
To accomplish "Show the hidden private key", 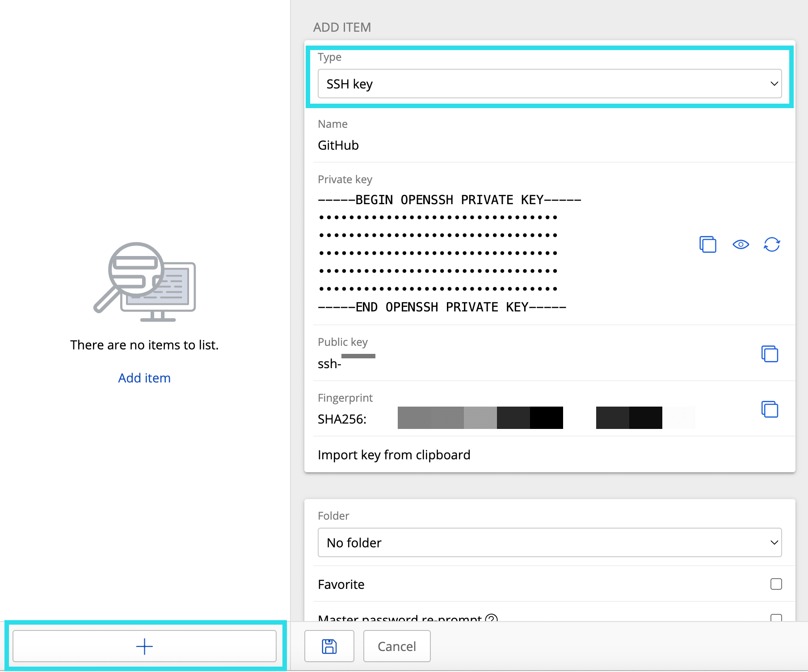I will (x=741, y=244).
